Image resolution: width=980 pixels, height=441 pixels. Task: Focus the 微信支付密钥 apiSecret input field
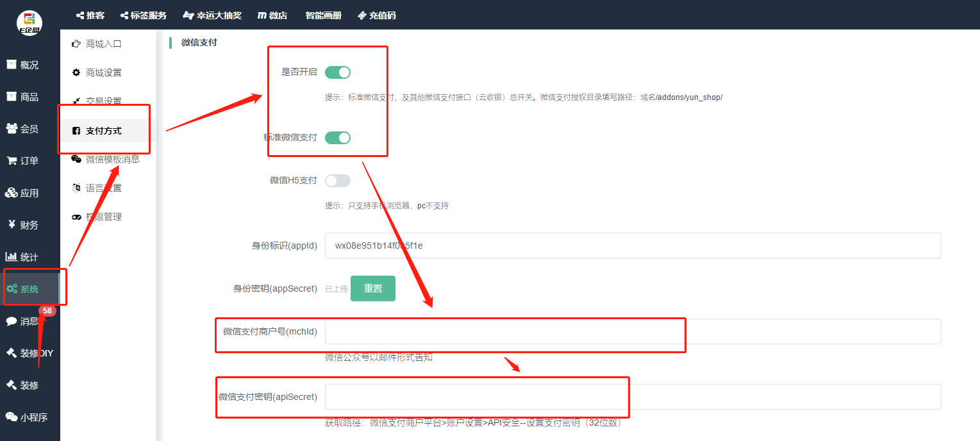[x=633, y=397]
